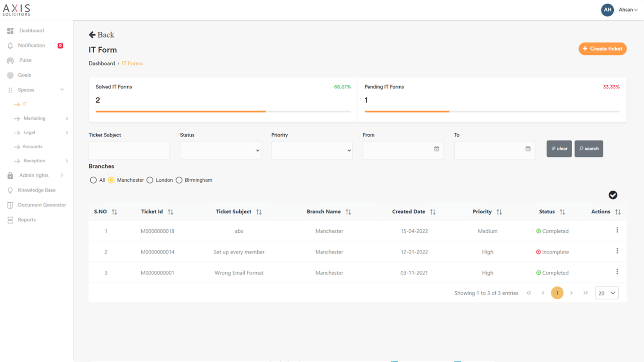Open the Pulse signal icon
Viewport: 644px width, 362px height.
tap(10, 60)
